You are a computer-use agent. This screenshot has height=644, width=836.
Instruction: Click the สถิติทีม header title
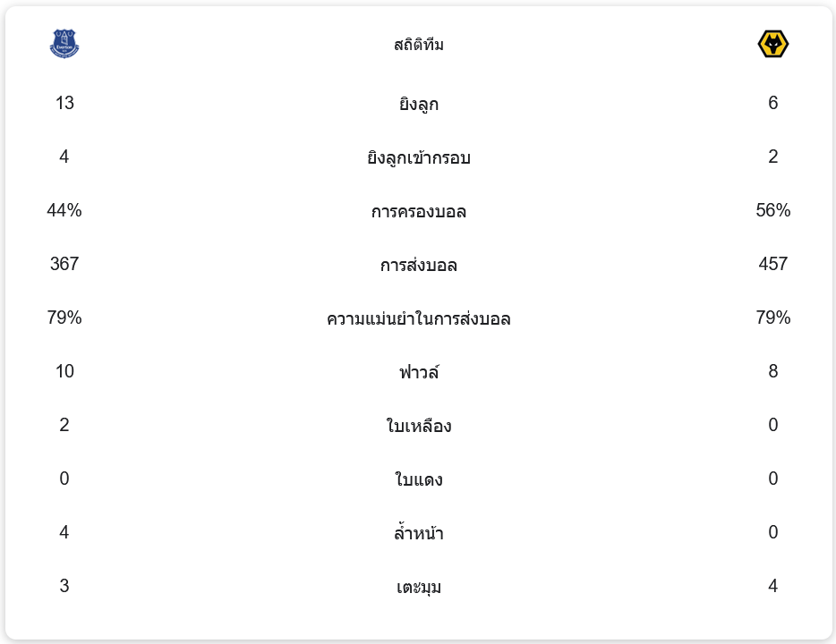pos(419,45)
